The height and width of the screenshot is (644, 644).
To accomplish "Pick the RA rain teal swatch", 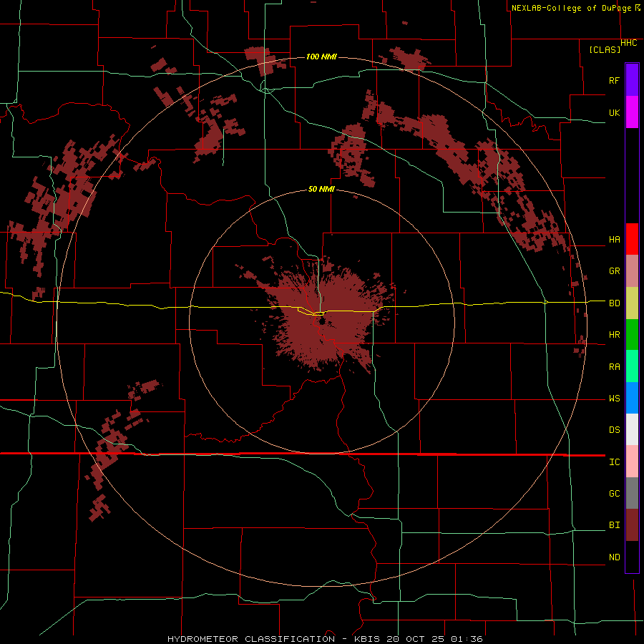I will tap(632, 366).
